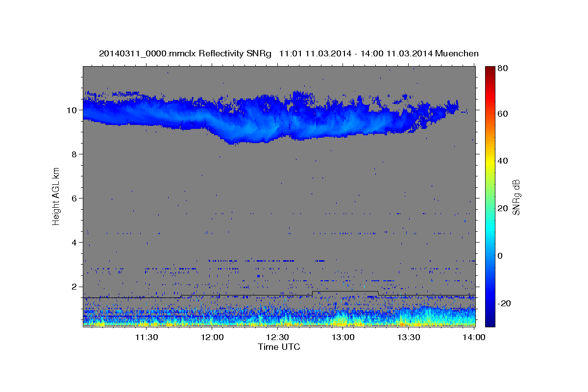Viewport: 588px width, 392px height.
Task: Click the colorbar value label 40
Action: [x=502, y=161]
